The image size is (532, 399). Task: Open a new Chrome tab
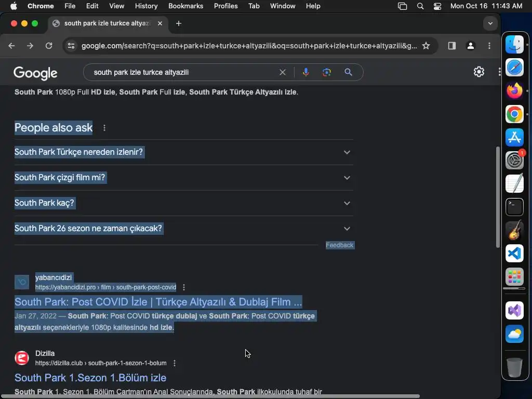[179, 23]
